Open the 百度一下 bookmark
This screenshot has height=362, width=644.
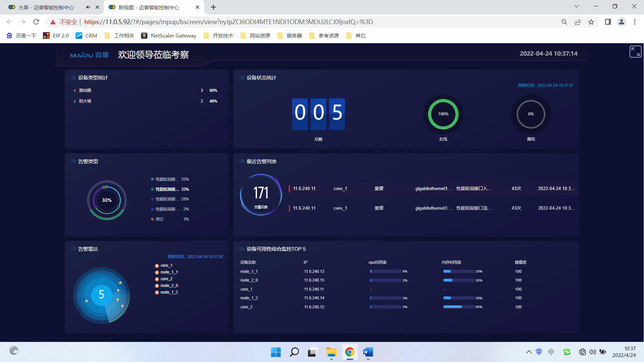[21, 36]
